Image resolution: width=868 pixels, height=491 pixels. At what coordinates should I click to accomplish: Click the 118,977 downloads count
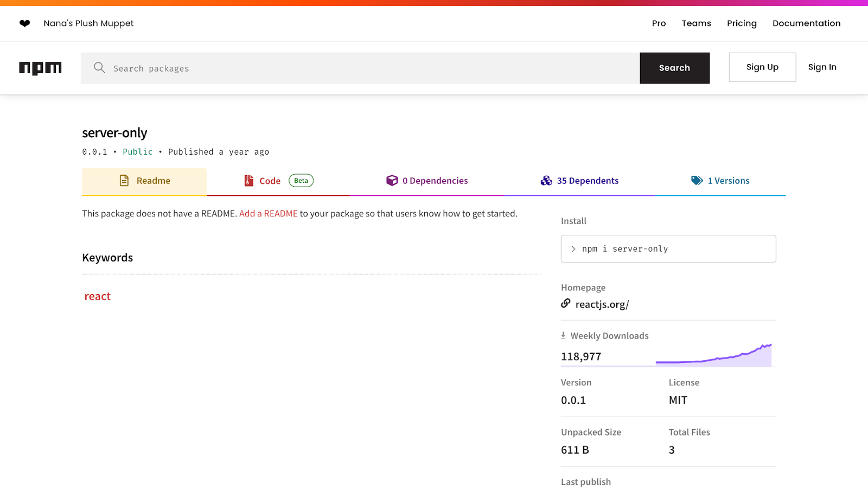581,357
